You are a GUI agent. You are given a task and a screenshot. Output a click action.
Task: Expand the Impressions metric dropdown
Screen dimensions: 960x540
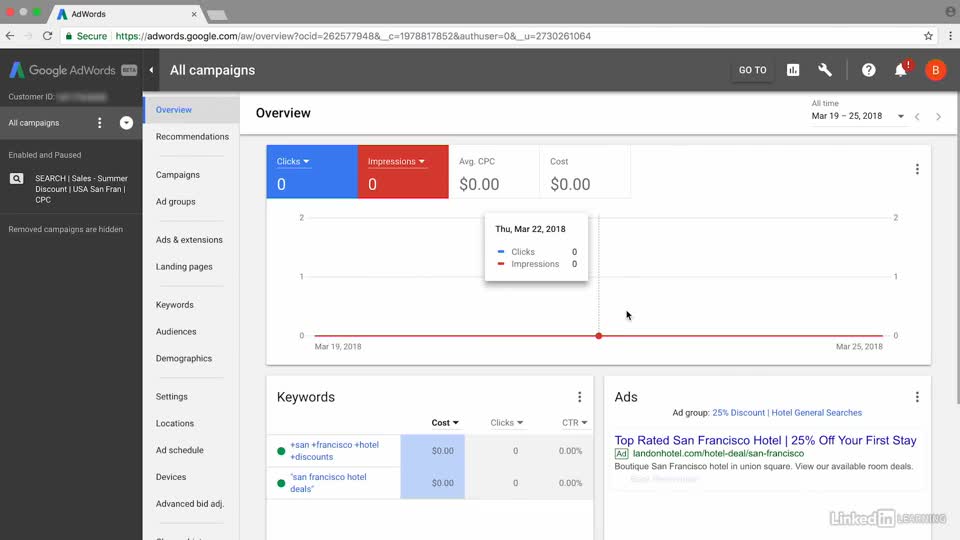click(396, 162)
